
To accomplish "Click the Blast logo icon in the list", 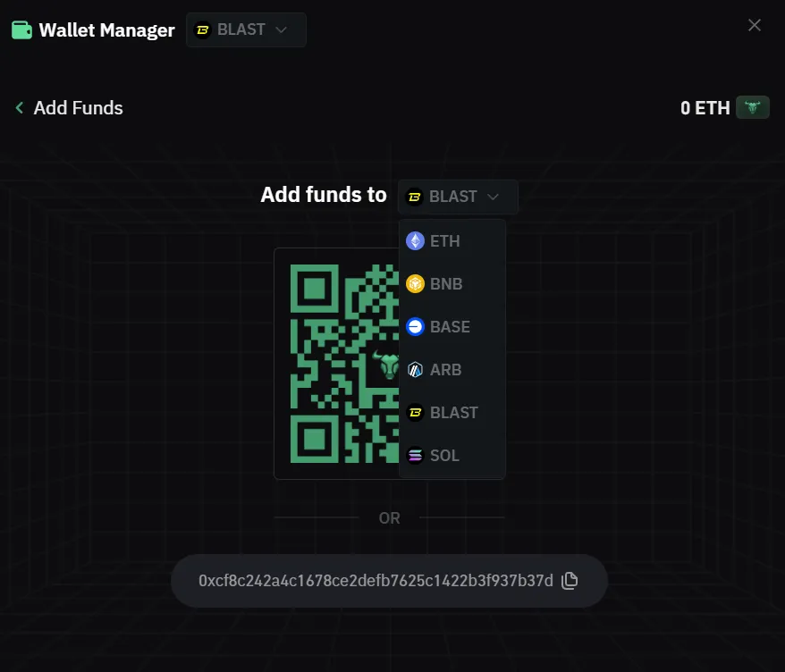I will pos(415,413).
